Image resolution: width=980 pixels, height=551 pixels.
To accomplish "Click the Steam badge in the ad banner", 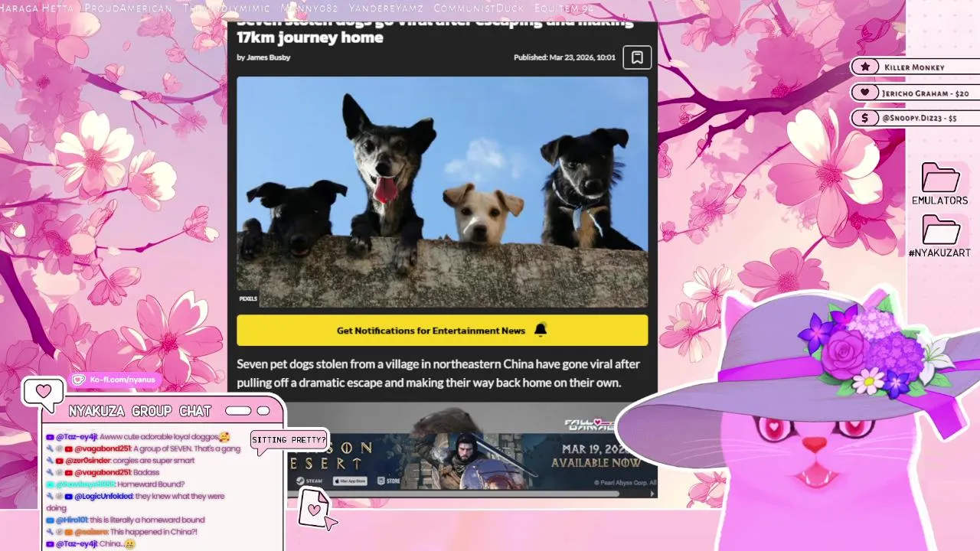I will pyautogui.click(x=306, y=481).
